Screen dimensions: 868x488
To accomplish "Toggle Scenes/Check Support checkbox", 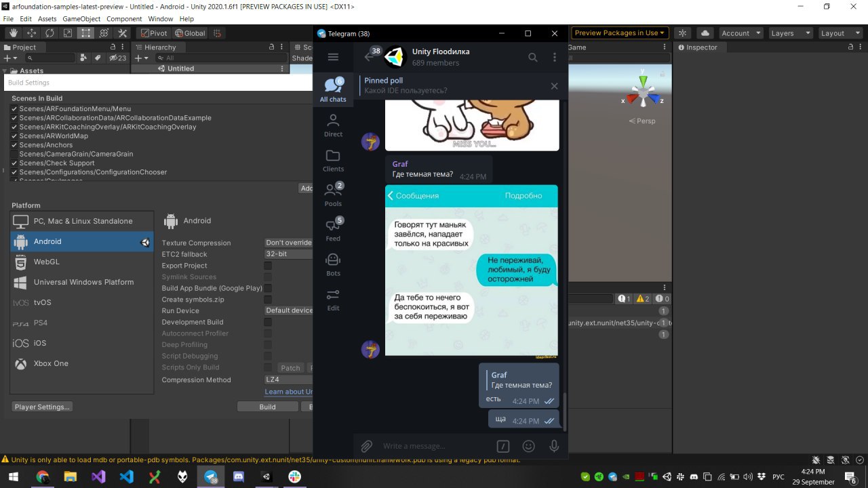I will pyautogui.click(x=15, y=163).
